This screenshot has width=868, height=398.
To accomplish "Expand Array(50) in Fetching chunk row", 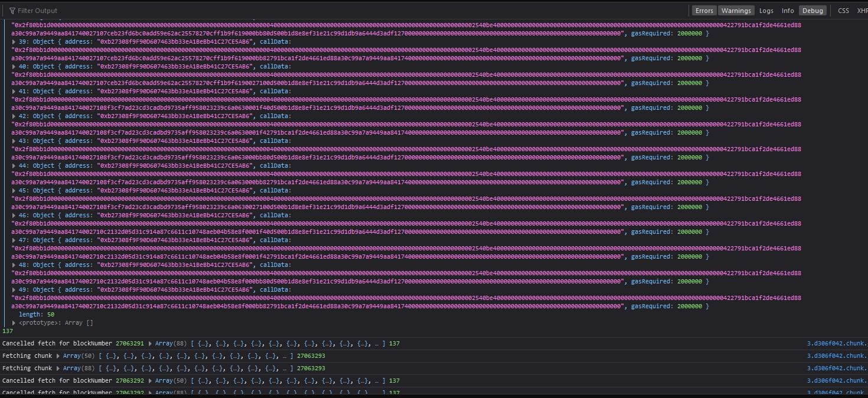I will (x=58, y=356).
